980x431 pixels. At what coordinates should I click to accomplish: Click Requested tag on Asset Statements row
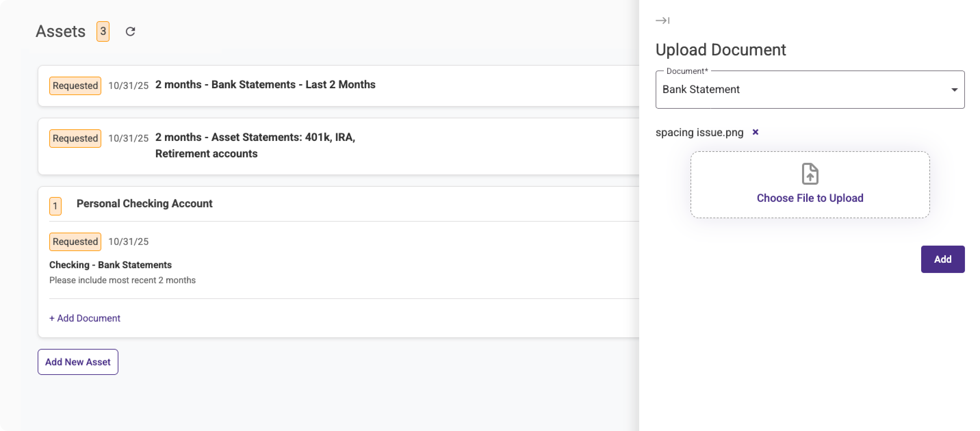[x=75, y=138]
